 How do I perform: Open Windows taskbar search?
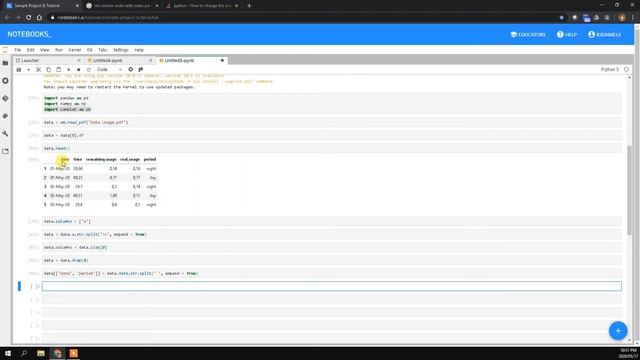pos(24,353)
